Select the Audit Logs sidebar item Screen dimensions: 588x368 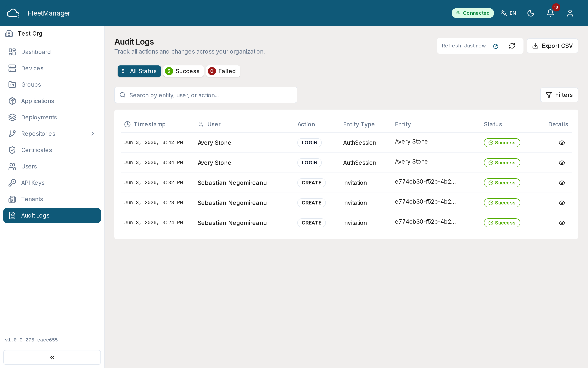52,215
